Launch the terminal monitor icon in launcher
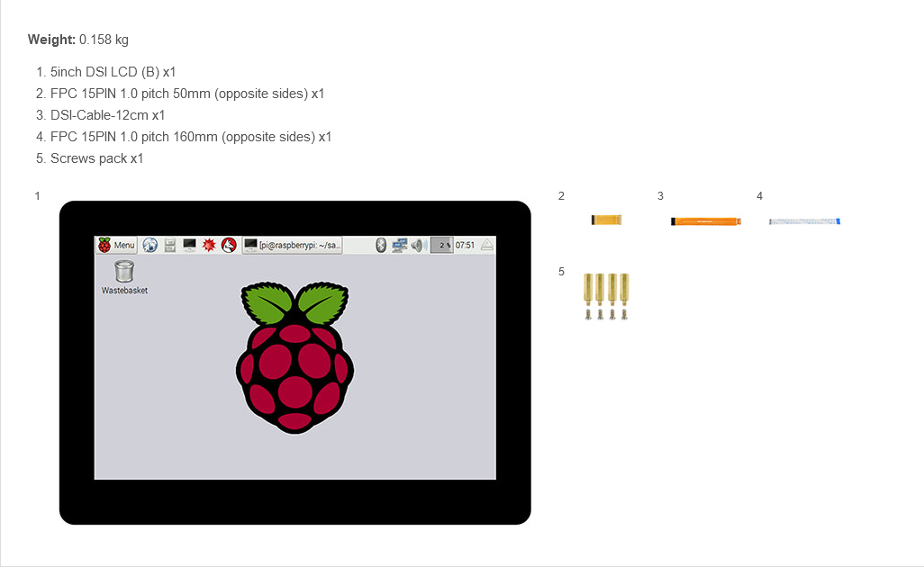This screenshot has width=924, height=567. pyautogui.click(x=190, y=245)
